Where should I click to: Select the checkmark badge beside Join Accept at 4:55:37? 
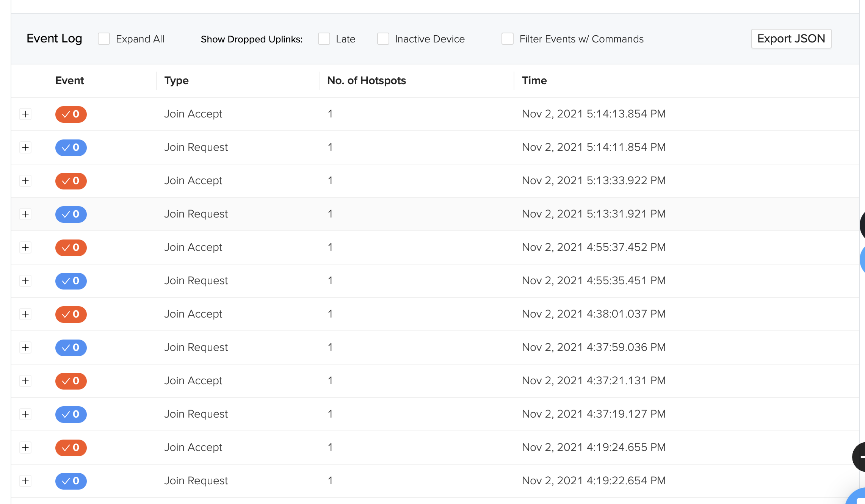(x=71, y=247)
